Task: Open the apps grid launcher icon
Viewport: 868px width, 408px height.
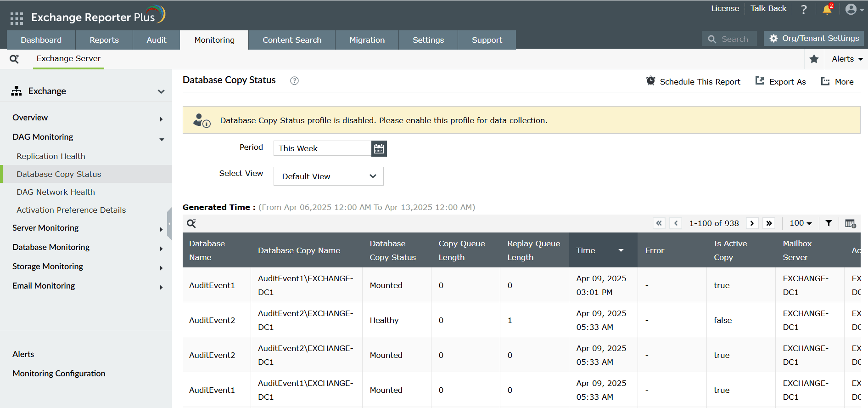Action: pyautogui.click(x=17, y=18)
